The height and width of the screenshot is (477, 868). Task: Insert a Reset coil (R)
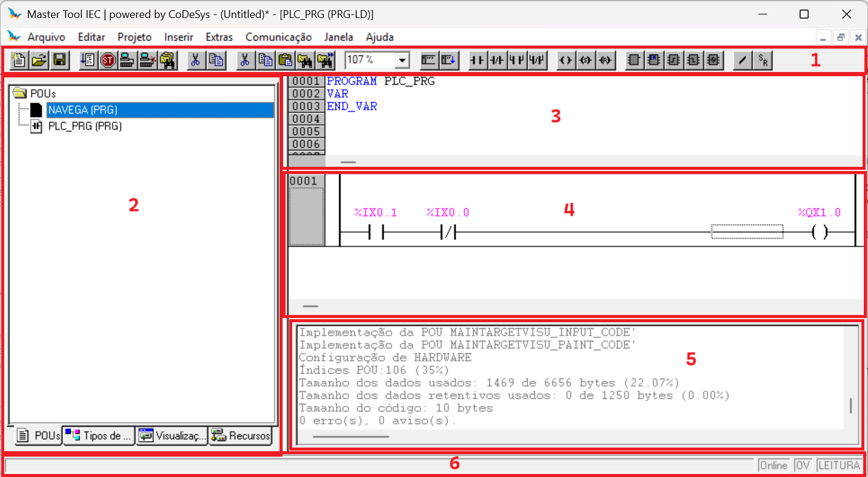[606, 60]
